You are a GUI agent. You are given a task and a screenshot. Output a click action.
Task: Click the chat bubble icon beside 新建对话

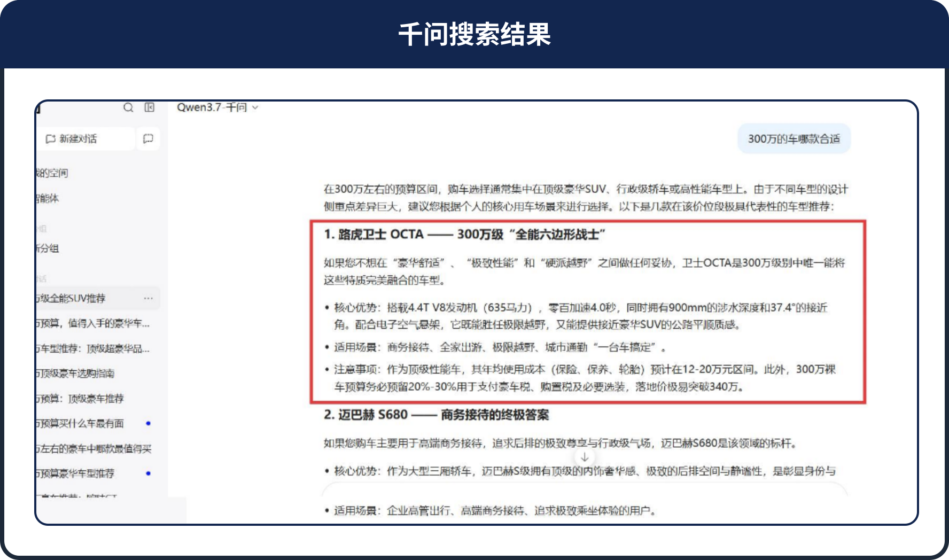coord(148,139)
